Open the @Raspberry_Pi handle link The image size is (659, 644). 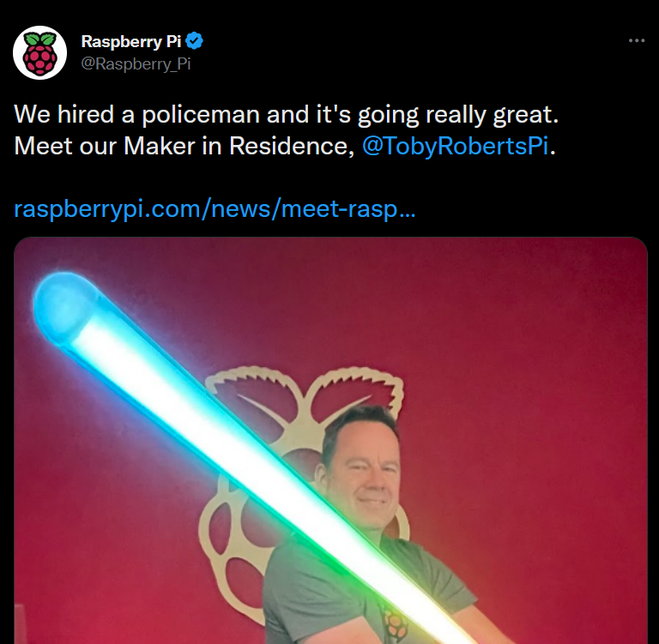pyautogui.click(x=136, y=63)
